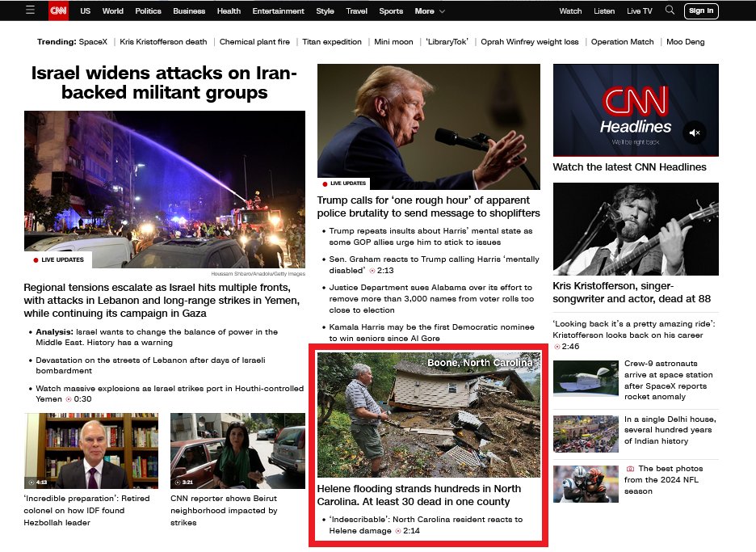Image resolution: width=756 pixels, height=552 pixels.
Task: Open Entertainment in navigation bar
Action: 278,11
